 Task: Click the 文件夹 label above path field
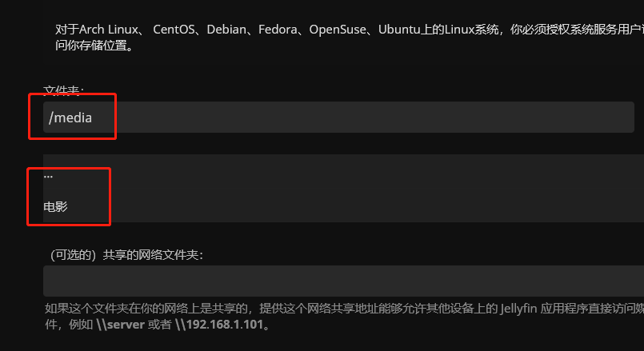[63, 91]
